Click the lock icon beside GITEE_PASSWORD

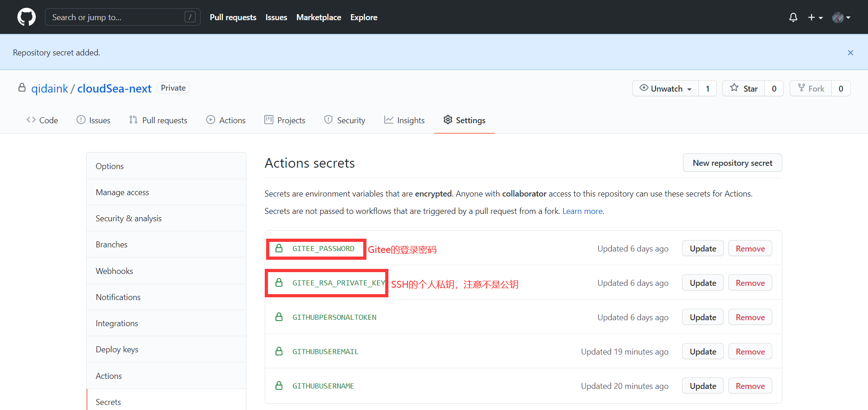pyautogui.click(x=278, y=248)
